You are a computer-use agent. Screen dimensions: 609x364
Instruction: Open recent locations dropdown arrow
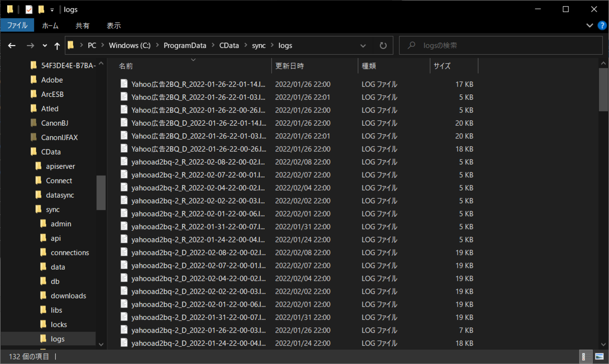[45, 46]
